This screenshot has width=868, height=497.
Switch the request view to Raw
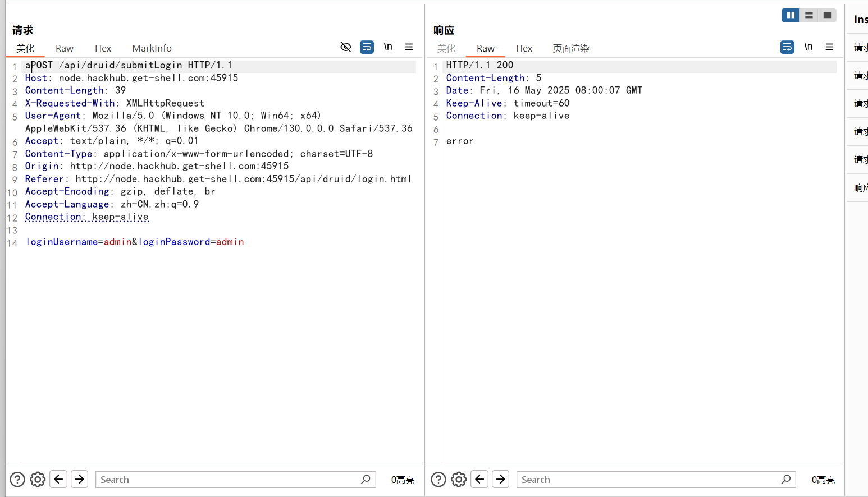(64, 48)
